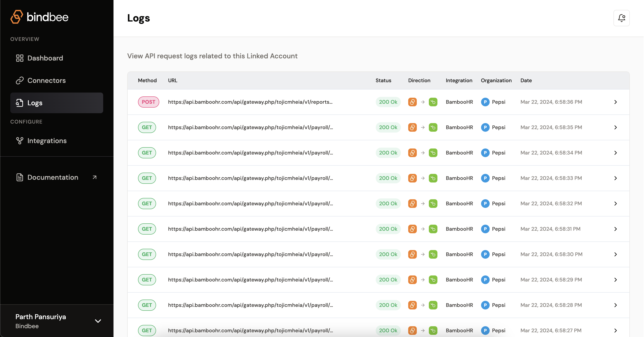The width and height of the screenshot is (644, 337).
Task: Expand the log row dated 6:58:36 PM
Action: point(615,102)
